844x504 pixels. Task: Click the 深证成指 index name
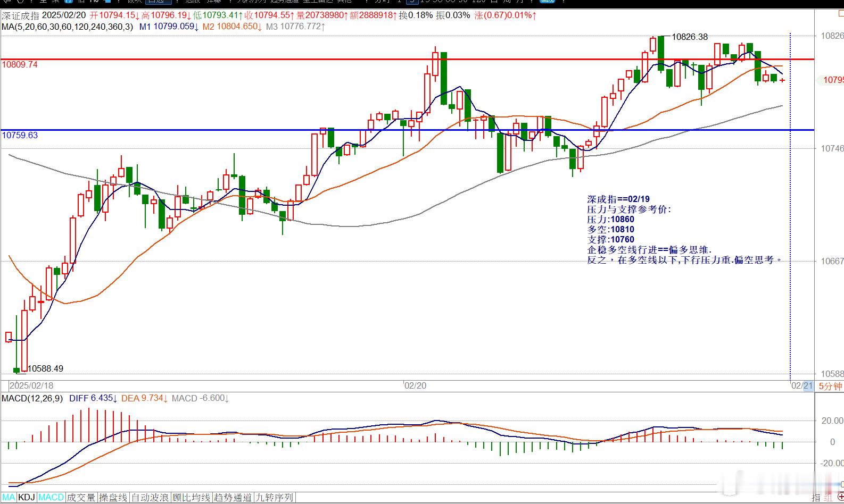(20, 15)
